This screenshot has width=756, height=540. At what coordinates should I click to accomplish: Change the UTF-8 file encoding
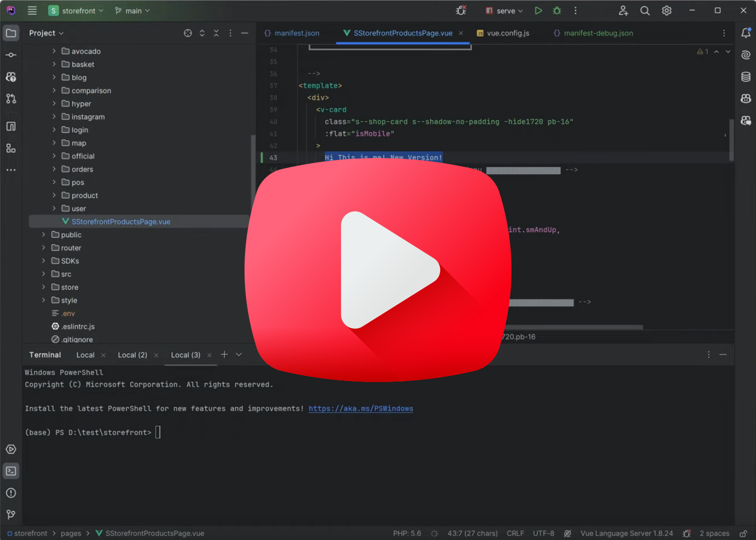[x=543, y=533]
